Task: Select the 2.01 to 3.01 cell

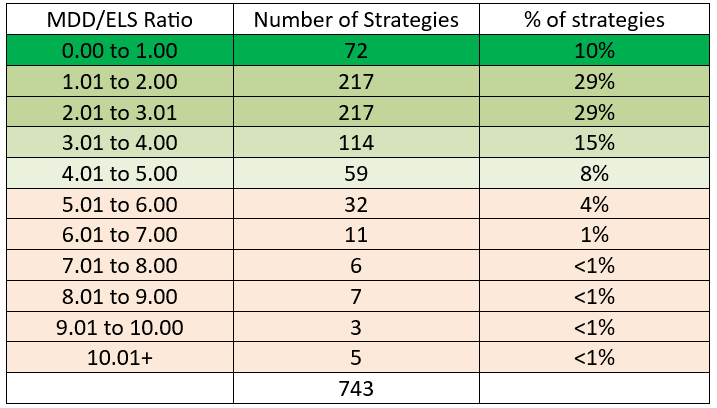Action: click(120, 112)
